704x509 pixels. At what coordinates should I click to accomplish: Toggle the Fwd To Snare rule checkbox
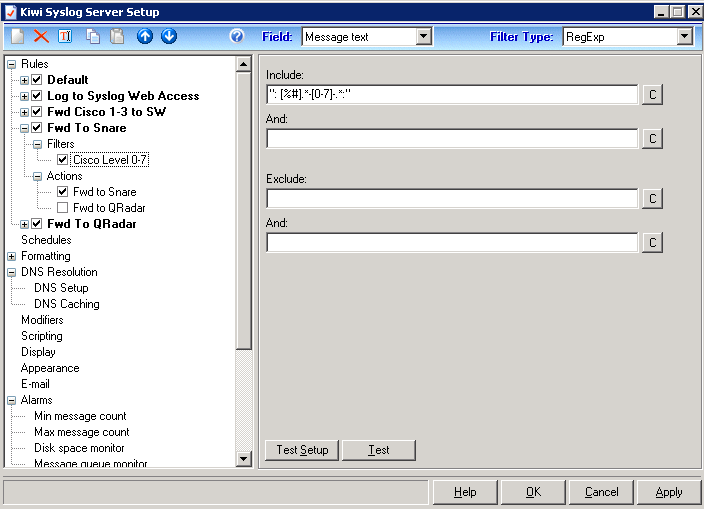[x=37, y=128]
